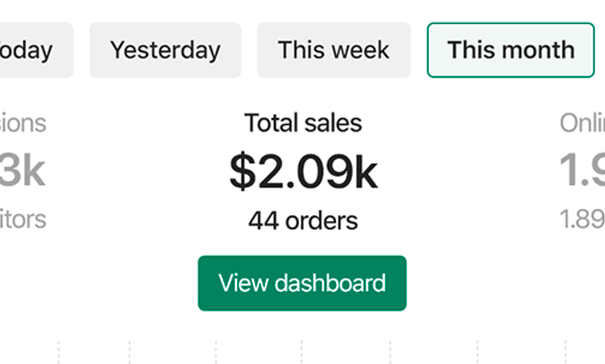
Task: Click the second dashed gridline from the left
Action: click(130, 352)
